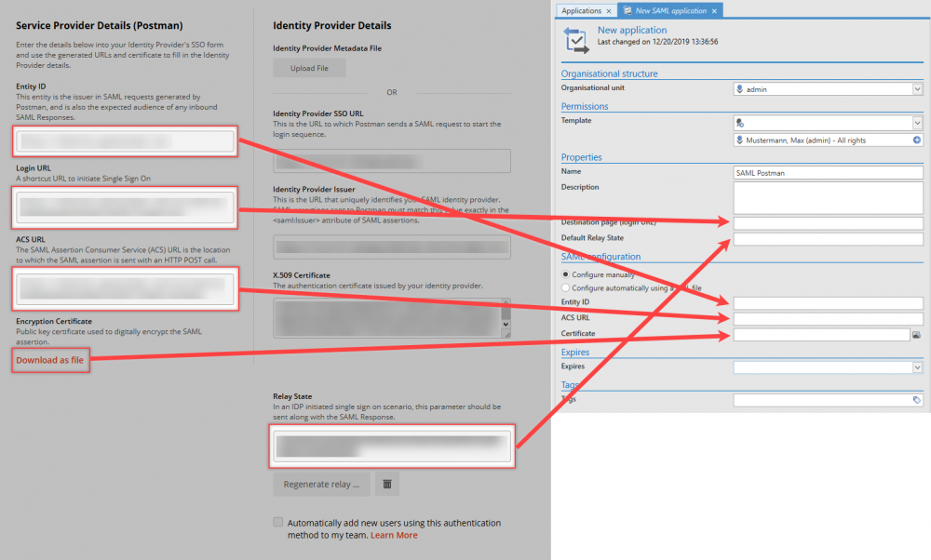Close the Applications tab
The width and height of the screenshot is (931, 560).
pyautogui.click(x=609, y=10)
